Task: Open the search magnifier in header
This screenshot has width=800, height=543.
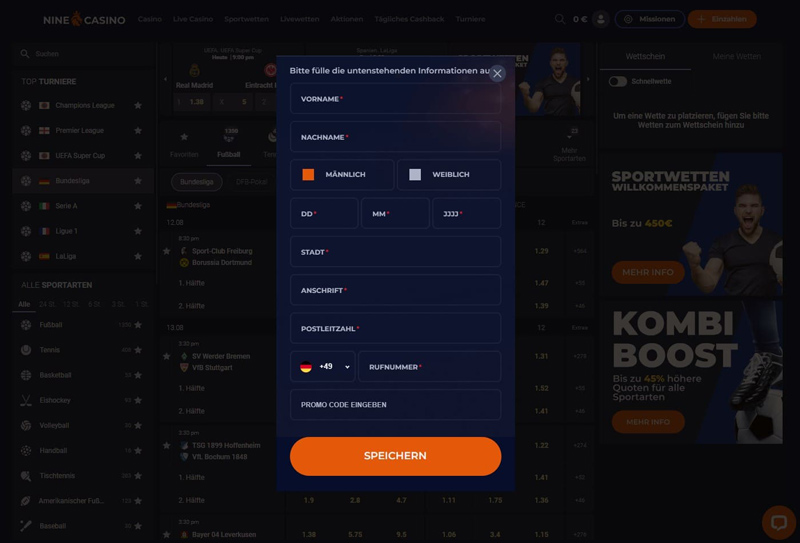Action: point(560,19)
